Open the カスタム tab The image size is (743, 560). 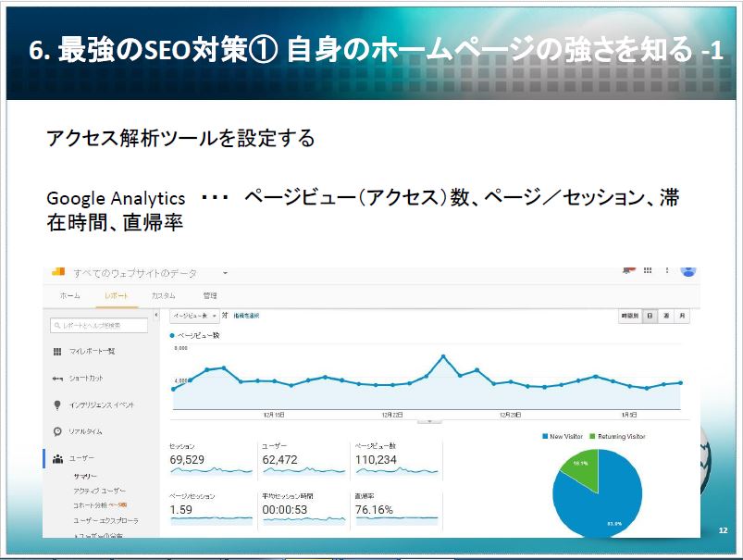click(x=164, y=295)
